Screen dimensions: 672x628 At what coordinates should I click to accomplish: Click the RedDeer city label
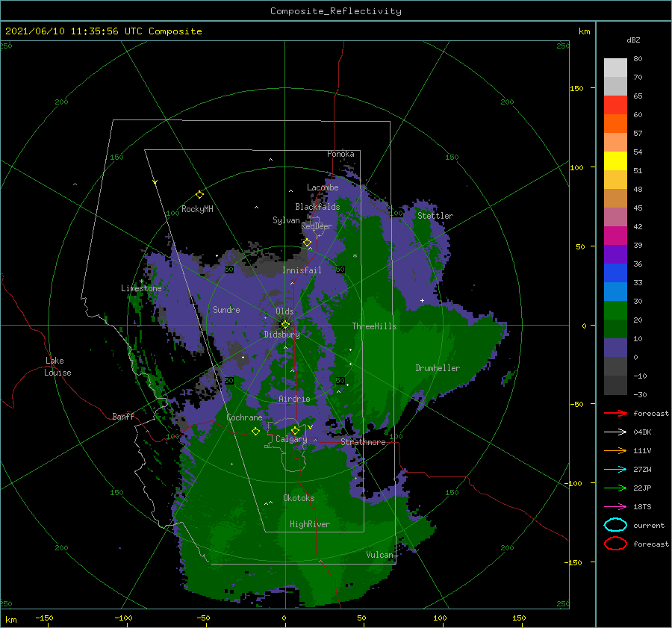click(x=317, y=226)
